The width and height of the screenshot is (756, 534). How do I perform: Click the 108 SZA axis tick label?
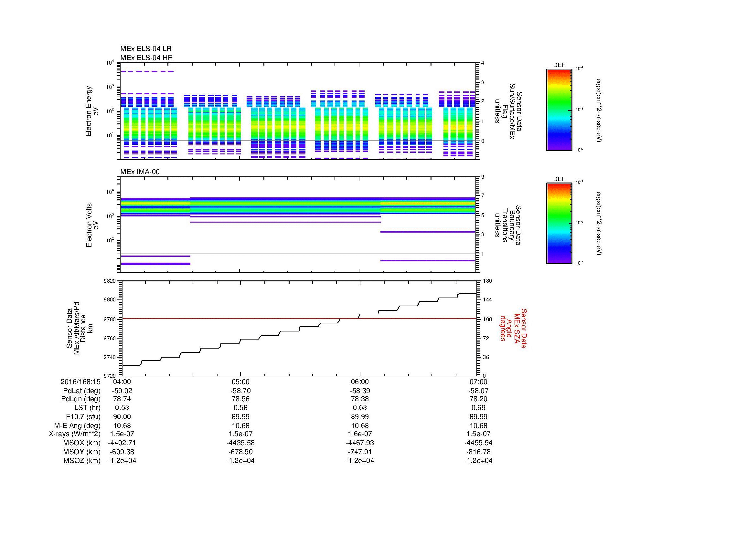point(487,319)
